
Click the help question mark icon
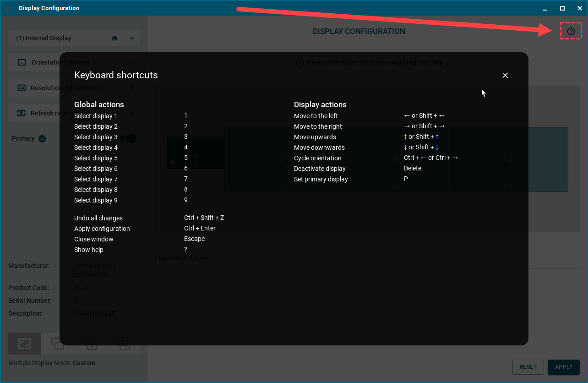tap(571, 31)
